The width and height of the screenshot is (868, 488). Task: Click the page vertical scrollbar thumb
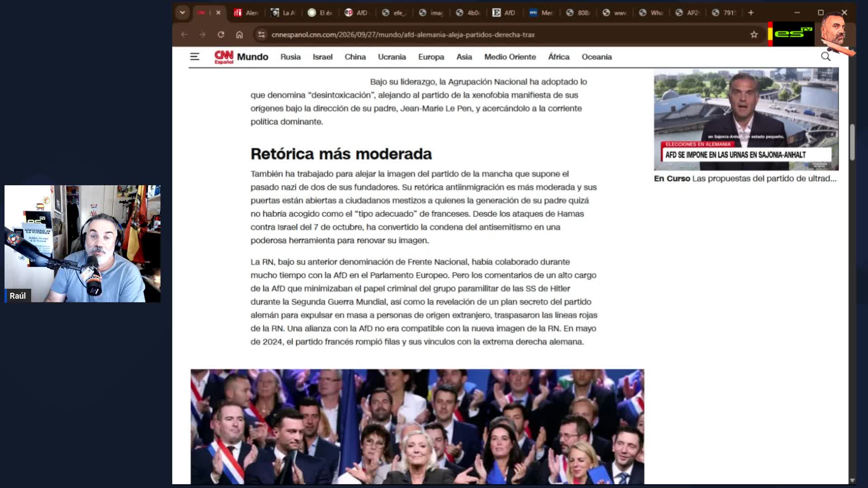[852, 142]
